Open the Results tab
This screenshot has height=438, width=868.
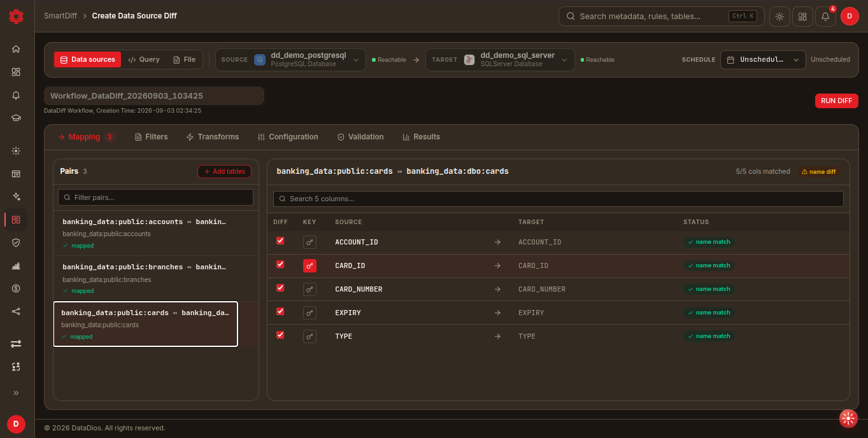pos(422,137)
